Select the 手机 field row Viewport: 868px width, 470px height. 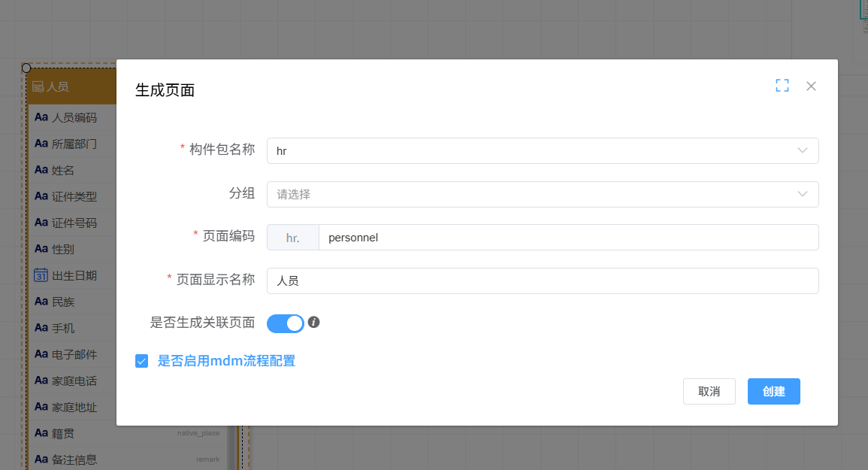coord(72,328)
